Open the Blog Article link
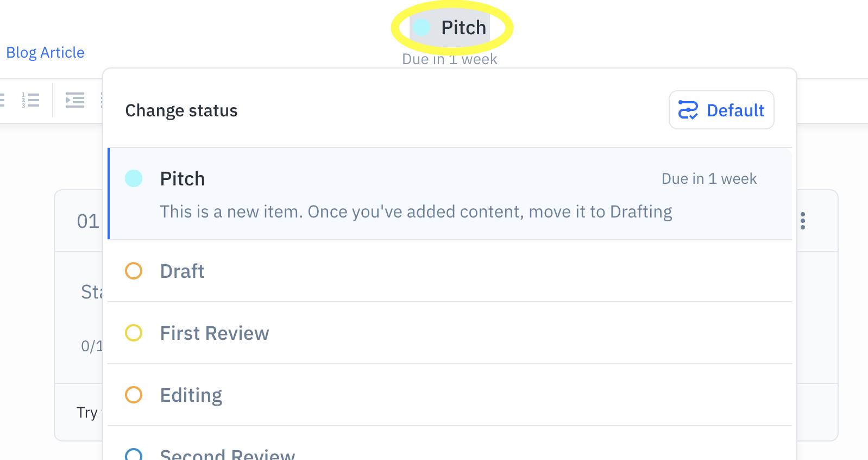868x460 pixels. tap(45, 53)
